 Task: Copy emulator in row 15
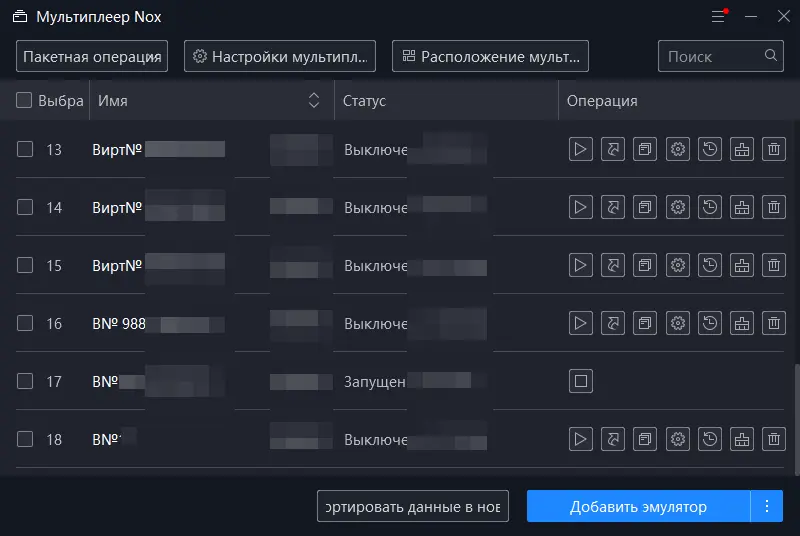point(645,265)
